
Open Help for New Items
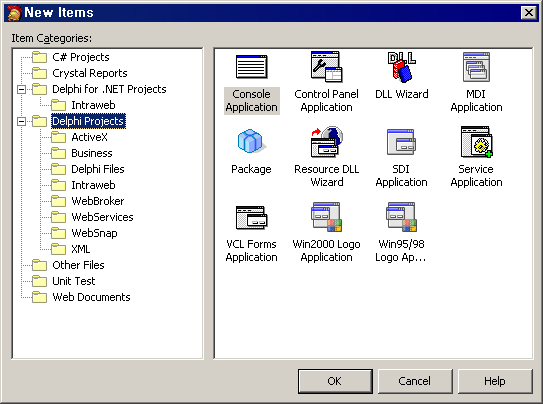click(495, 381)
